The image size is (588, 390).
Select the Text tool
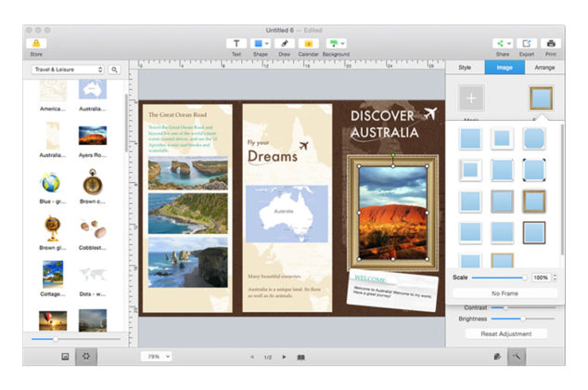[x=236, y=43]
